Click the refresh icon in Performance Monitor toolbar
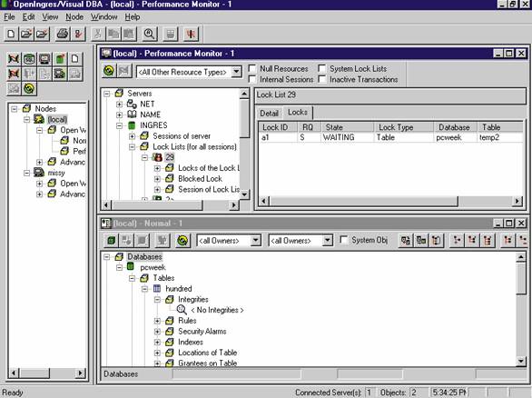 [109, 71]
